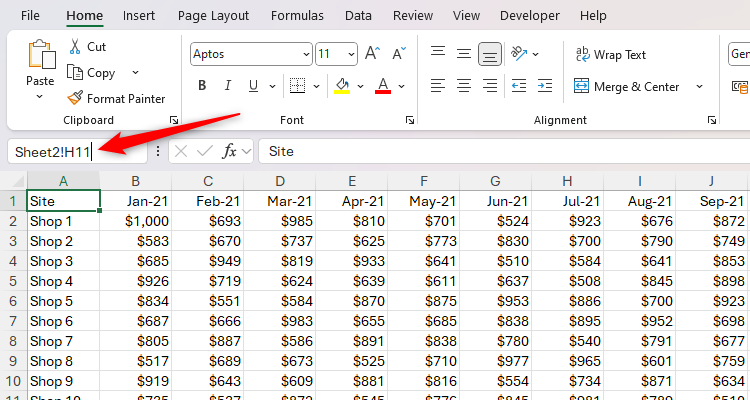Toggle Bold formatting

coord(202,86)
